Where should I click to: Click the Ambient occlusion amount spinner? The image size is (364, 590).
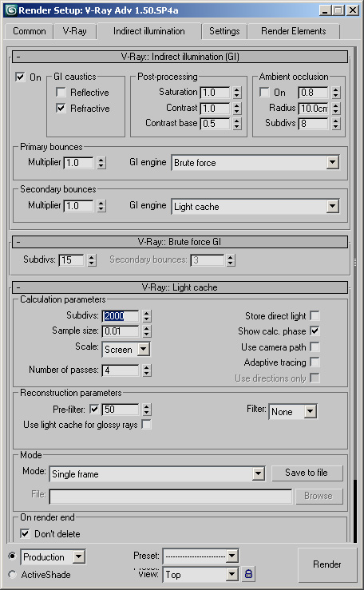click(336, 92)
